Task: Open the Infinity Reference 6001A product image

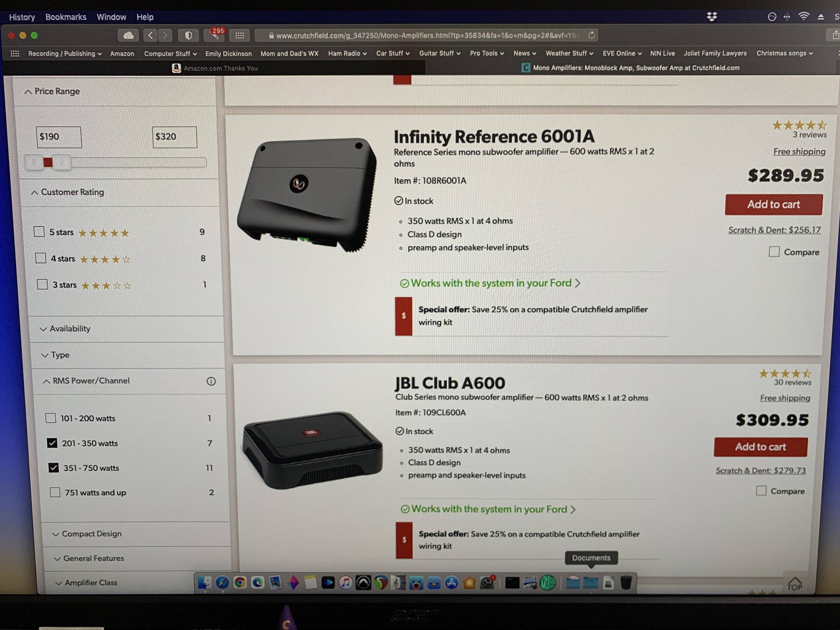Action: (x=307, y=195)
